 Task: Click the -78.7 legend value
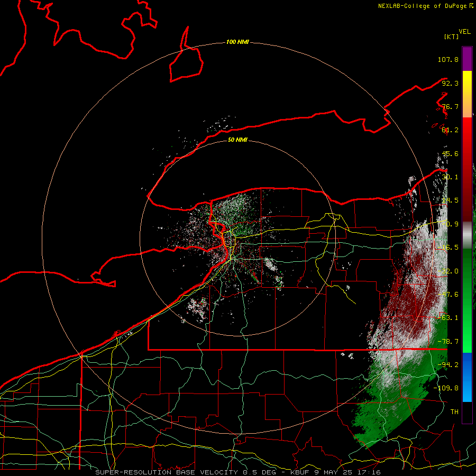point(448,342)
